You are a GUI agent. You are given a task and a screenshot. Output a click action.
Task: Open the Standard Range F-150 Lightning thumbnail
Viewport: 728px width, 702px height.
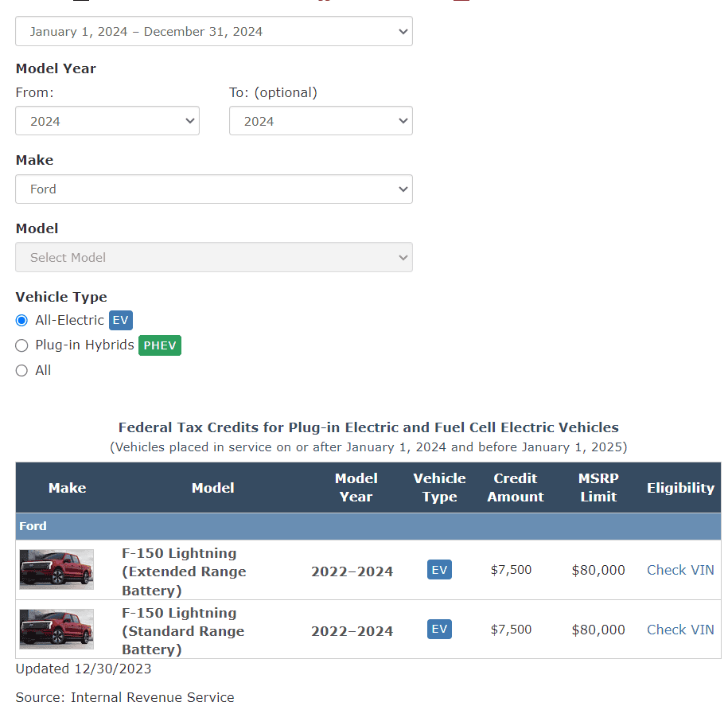[x=56, y=630]
